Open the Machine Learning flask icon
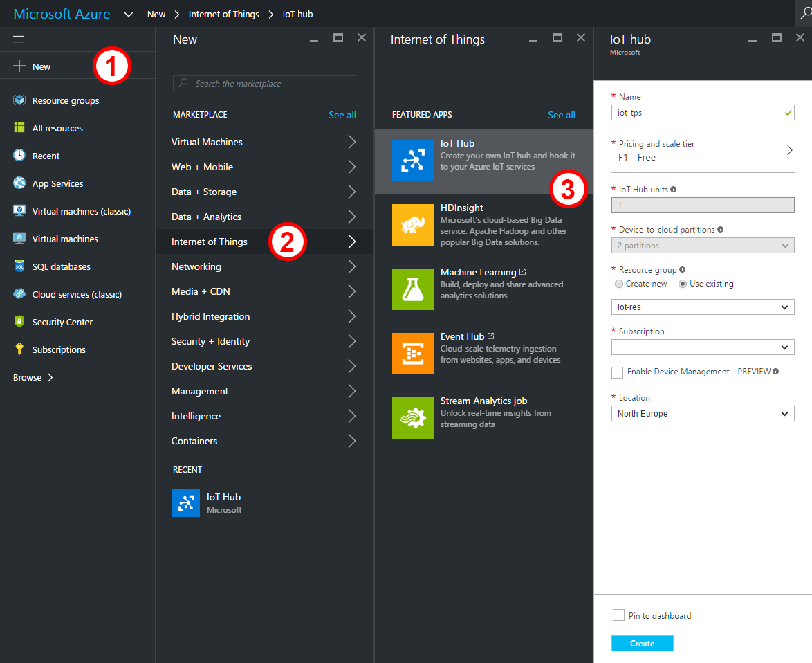The height and width of the screenshot is (663, 812). (412, 289)
